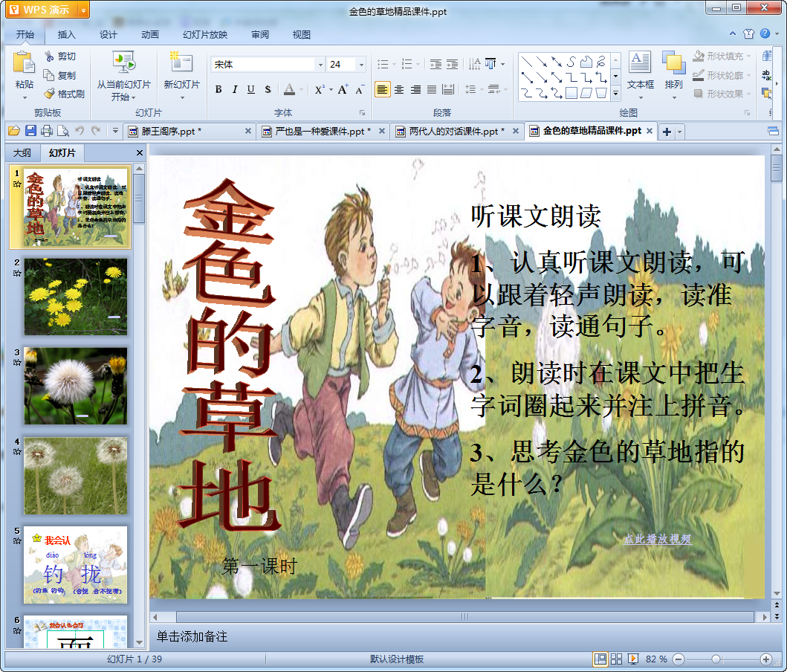Viewport: 787px width, 672px height.
Task: Open quick access toolbar customize dropdown
Action: (115, 131)
